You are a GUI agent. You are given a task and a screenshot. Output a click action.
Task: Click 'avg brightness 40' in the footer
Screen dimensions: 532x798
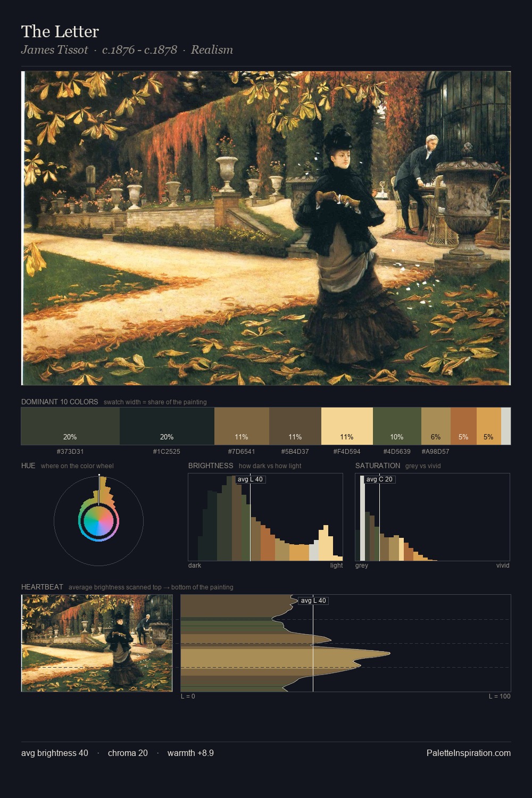coord(55,753)
